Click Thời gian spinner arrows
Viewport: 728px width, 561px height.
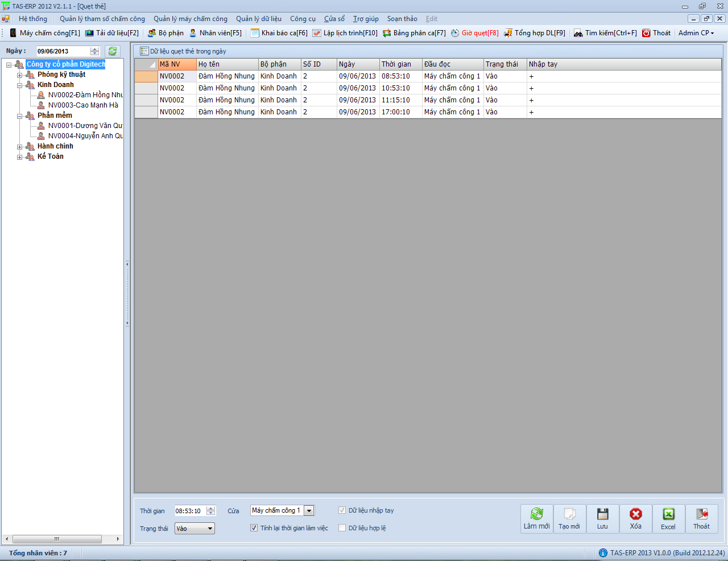[211, 511]
